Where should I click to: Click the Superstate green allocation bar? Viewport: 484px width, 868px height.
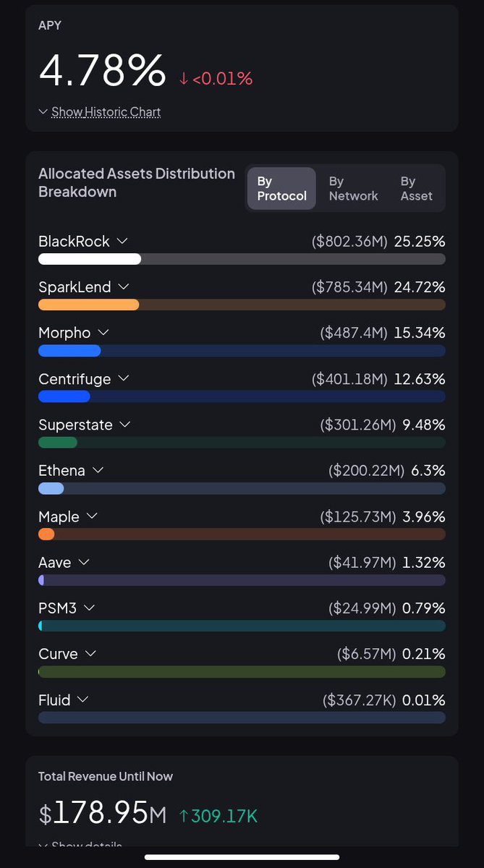coord(57,442)
